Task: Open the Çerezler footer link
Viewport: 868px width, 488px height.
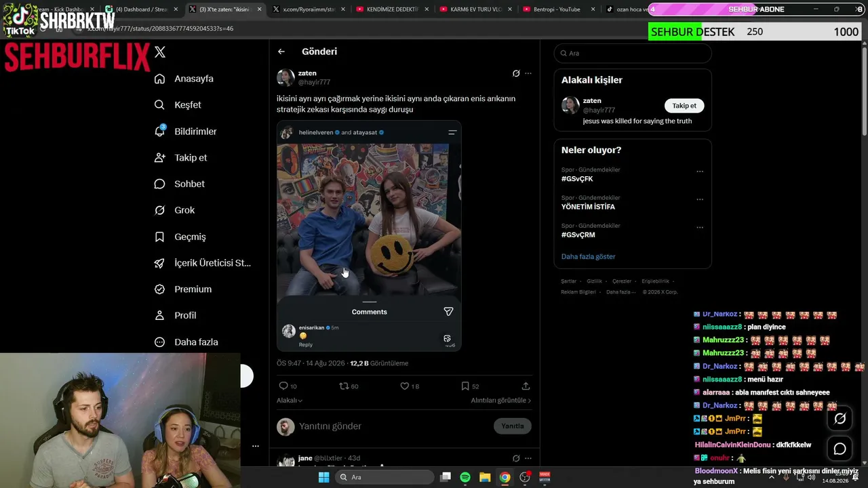Action: 622,281
